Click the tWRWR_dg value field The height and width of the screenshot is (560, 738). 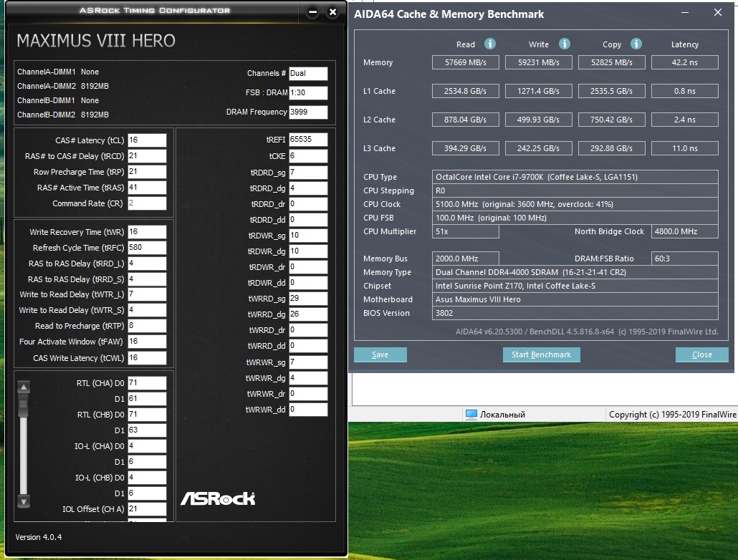(308, 378)
